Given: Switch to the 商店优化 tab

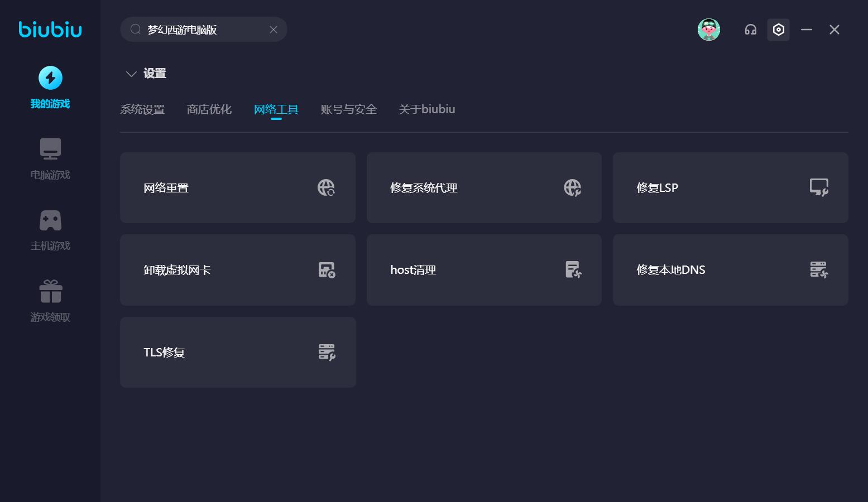Looking at the screenshot, I should [209, 109].
